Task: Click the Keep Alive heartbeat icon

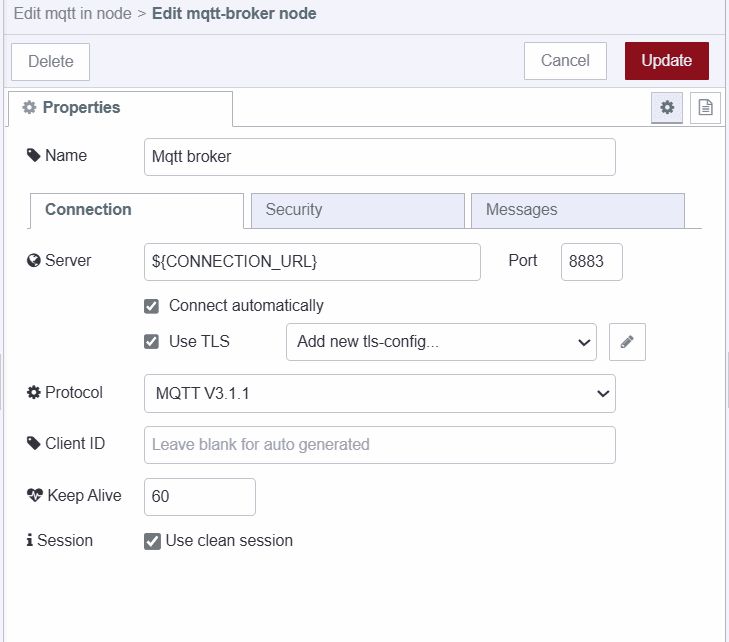Action: tap(34, 495)
